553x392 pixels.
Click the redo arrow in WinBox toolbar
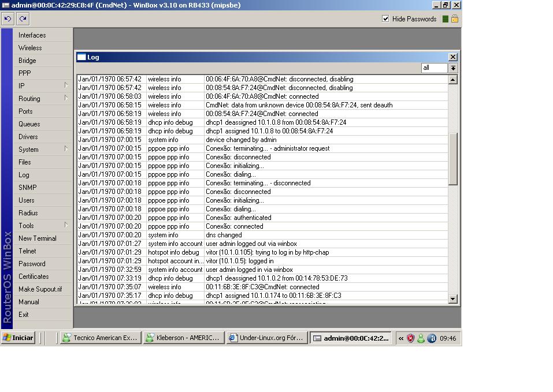coord(23,18)
